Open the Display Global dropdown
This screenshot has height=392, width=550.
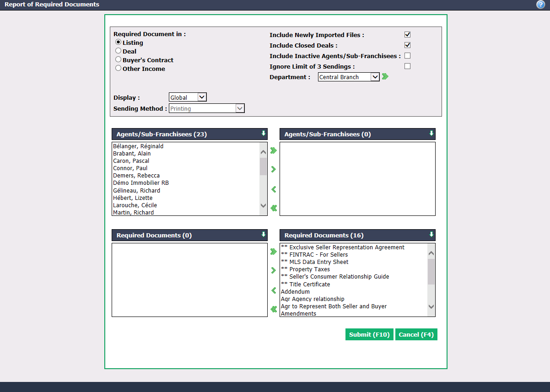coord(188,97)
